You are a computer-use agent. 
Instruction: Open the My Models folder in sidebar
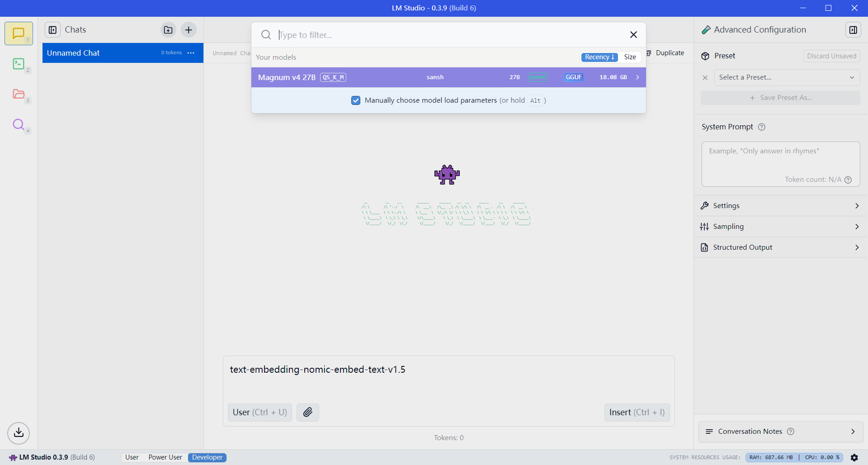pos(19,94)
